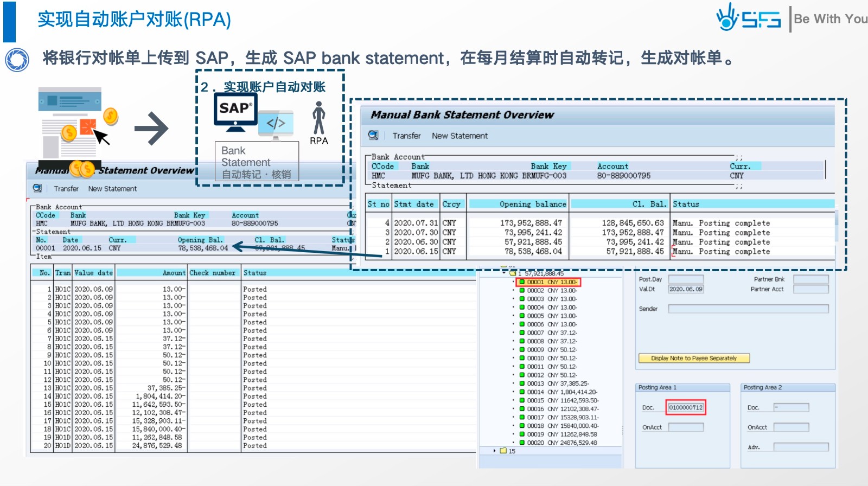Click the find icon in right Statement Overview toolbar
Image resolution: width=868 pixels, height=486 pixels.
pyautogui.click(x=373, y=136)
